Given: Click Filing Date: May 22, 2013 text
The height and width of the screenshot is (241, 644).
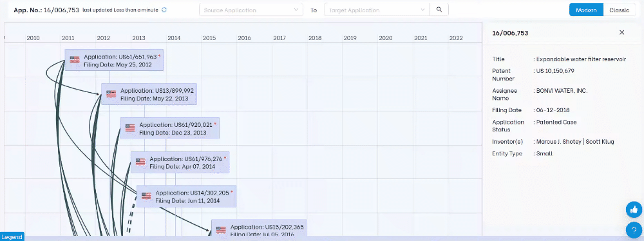Looking at the screenshot, I should click(x=155, y=99).
